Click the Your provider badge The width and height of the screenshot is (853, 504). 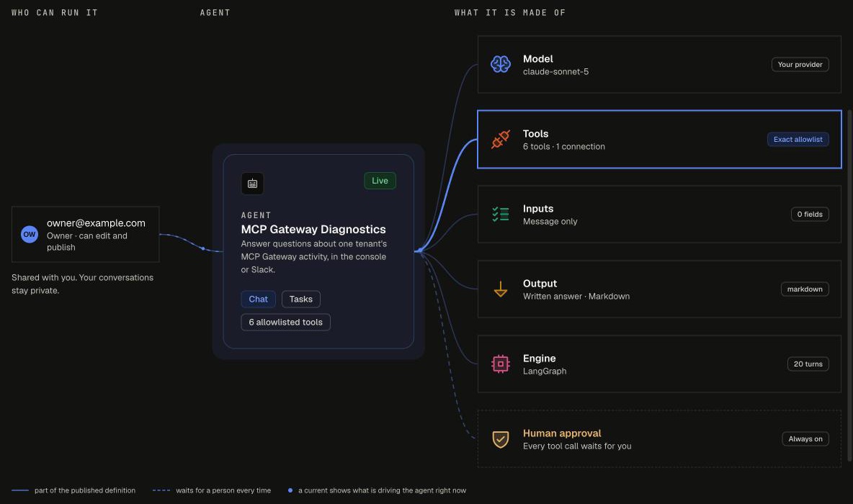click(800, 64)
